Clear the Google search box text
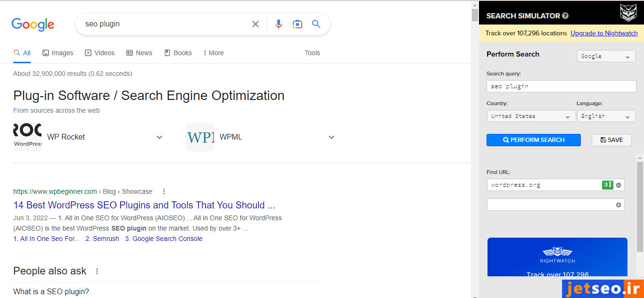 [256, 24]
